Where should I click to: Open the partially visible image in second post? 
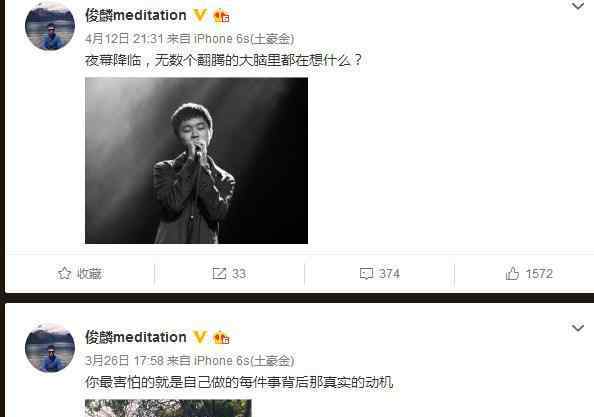(x=168, y=408)
